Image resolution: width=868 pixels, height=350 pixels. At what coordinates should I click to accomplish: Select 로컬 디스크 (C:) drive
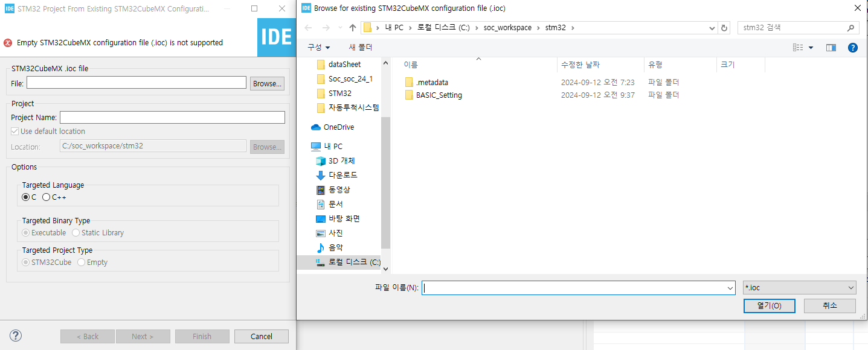[x=349, y=262]
